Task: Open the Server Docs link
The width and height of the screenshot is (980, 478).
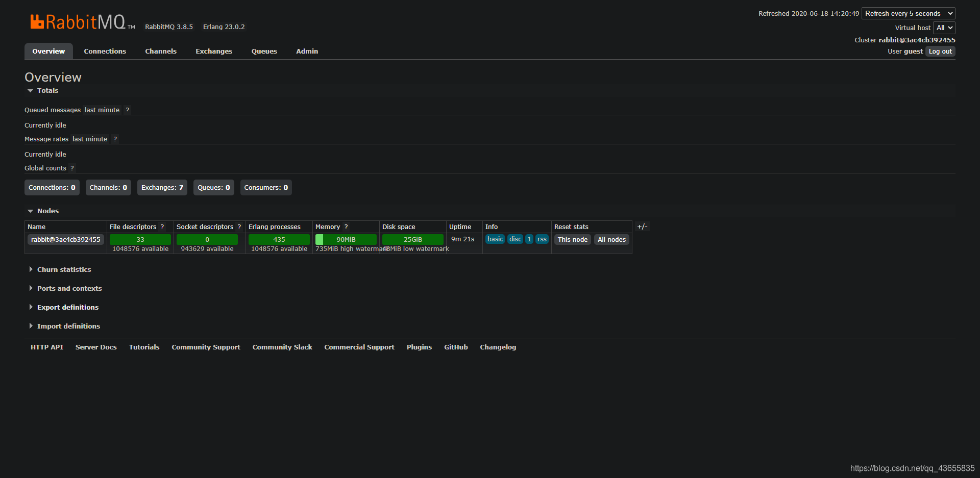Action: click(x=96, y=347)
